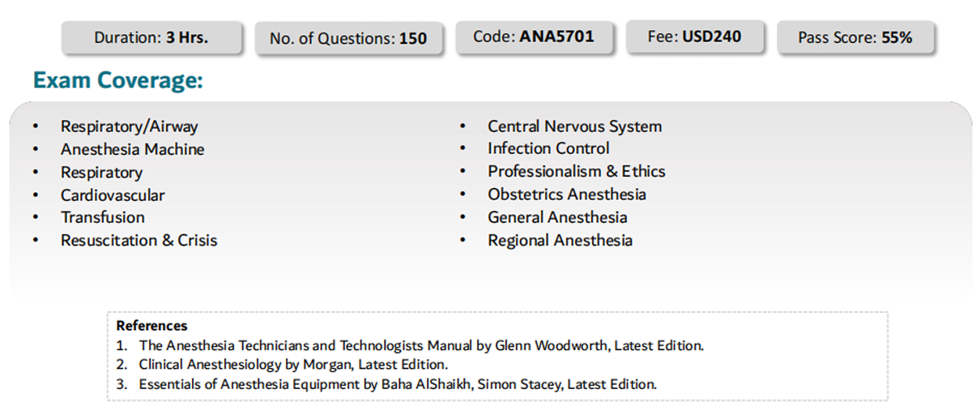This screenshot has width=980, height=415.
Task: Click the Transfusion list item
Action: click(103, 217)
